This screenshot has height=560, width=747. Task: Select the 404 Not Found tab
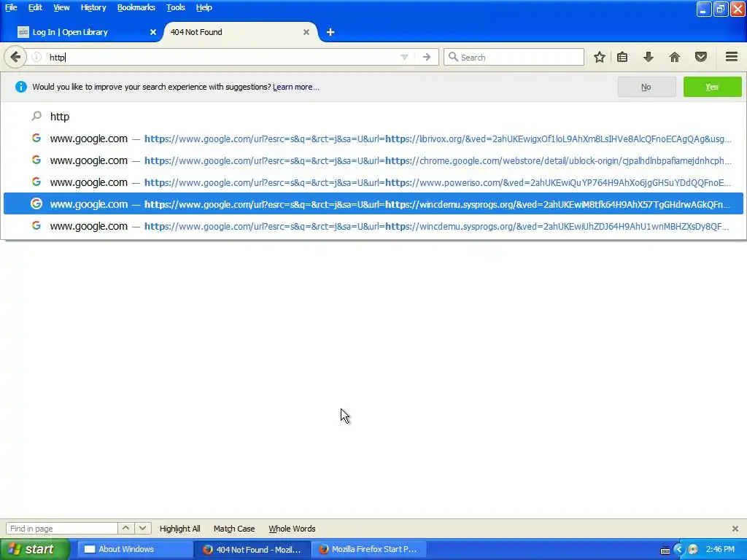coord(240,32)
